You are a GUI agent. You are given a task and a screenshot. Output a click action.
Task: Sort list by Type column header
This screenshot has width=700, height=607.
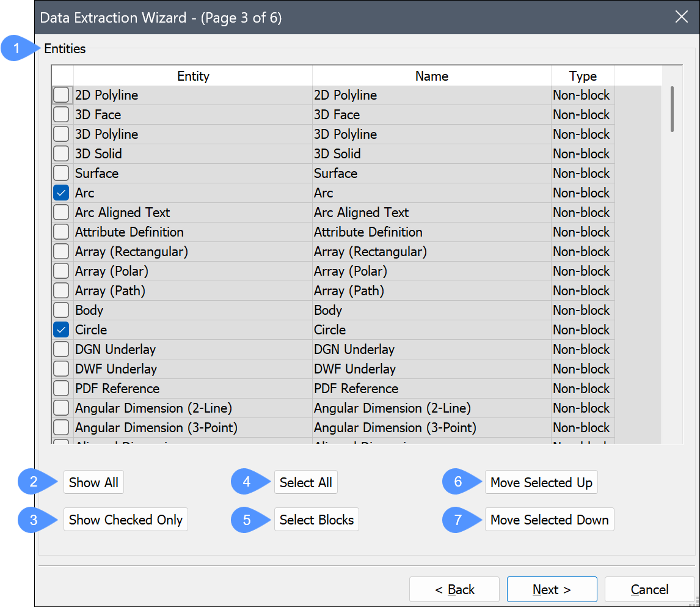coord(583,76)
